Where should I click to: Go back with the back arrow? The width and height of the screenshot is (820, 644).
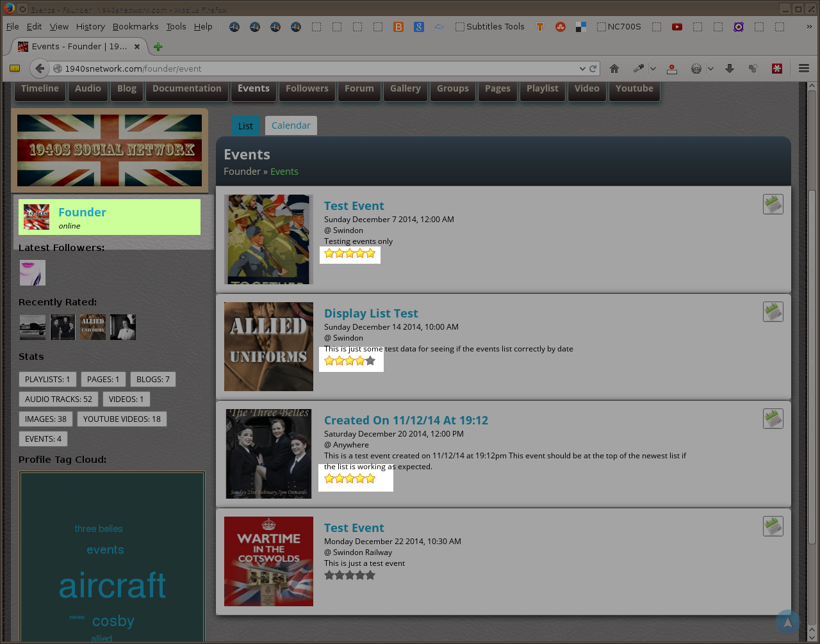pyautogui.click(x=40, y=68)
